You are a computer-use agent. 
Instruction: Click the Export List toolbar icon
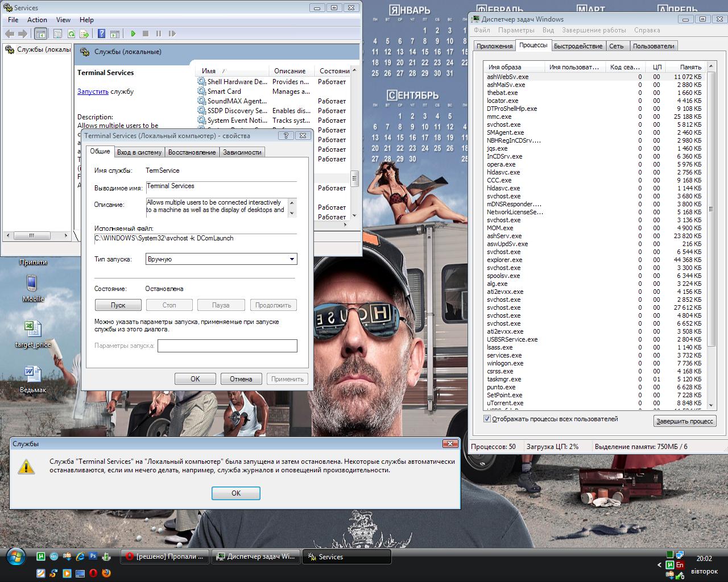click(x=84, y=34)
